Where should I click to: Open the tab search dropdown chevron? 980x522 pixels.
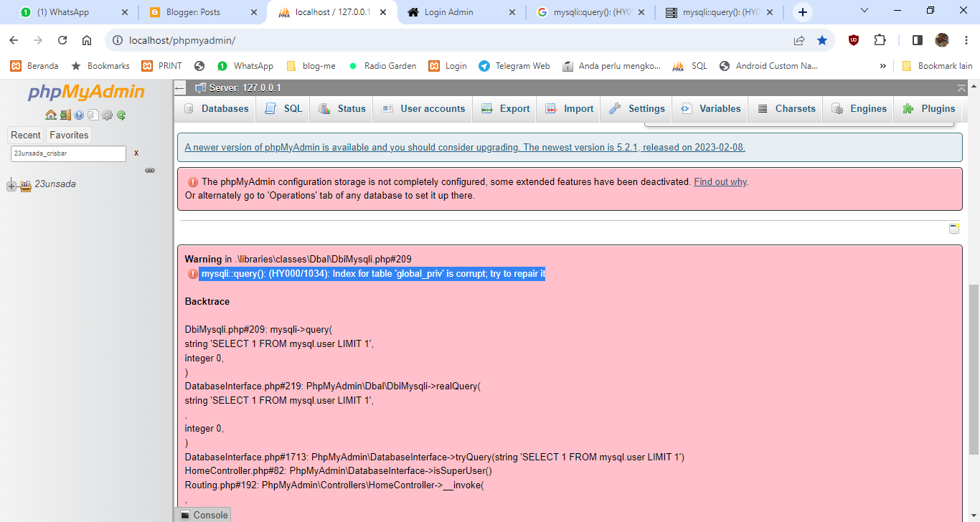point(864,10)
